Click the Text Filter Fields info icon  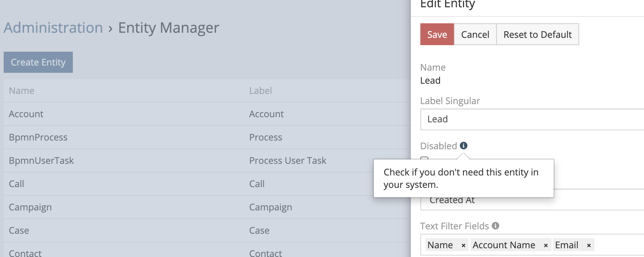coord(495,226)
